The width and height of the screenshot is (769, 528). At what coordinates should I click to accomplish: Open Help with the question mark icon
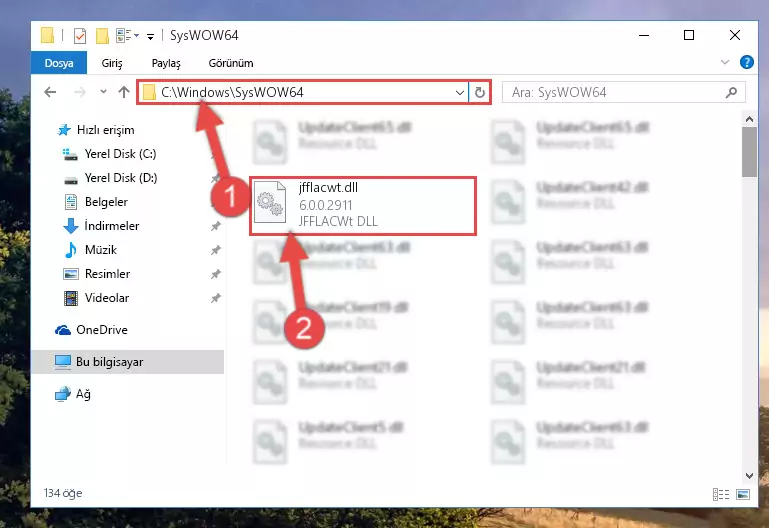coord(746,62)
